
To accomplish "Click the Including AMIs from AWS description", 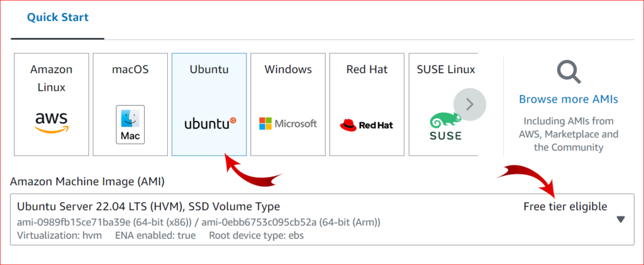I will pyautogui.click(x=569, y=134).
